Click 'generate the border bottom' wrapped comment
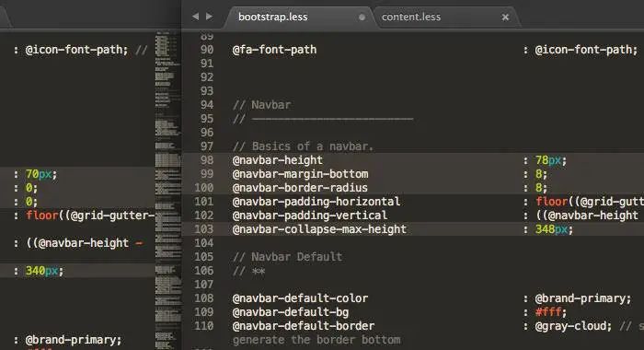This screenshot has height=350, width=644. [x=316, y=340]
